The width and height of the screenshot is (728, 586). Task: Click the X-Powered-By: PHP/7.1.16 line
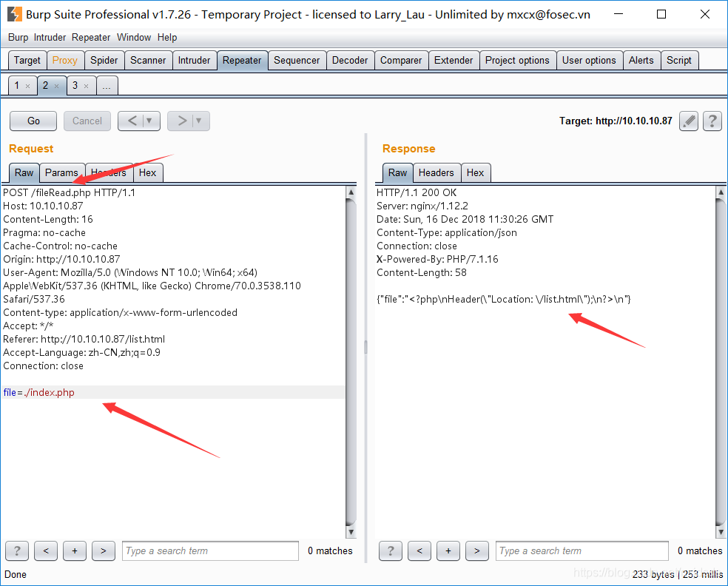point(437,259)
